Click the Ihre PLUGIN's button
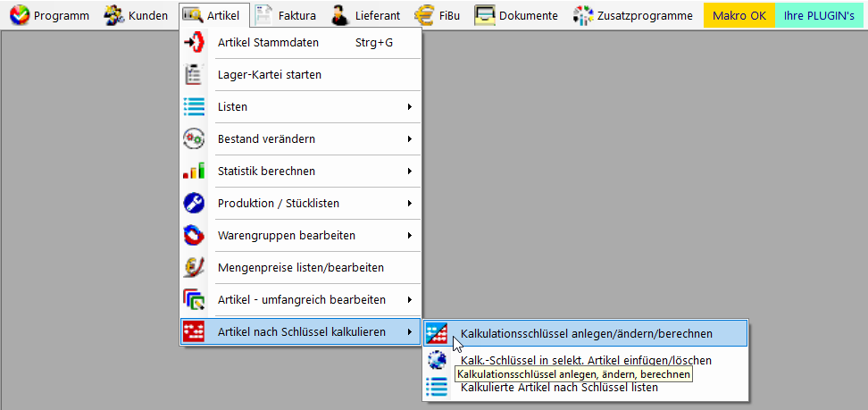 pyautogui.click(x=819, y=15)
